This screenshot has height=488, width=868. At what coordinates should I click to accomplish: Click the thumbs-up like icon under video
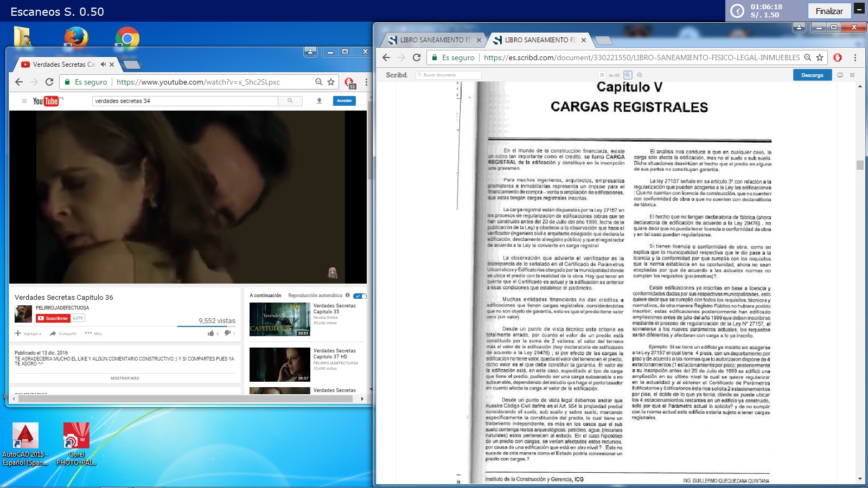pyautogui.click(x=211, y=333)
